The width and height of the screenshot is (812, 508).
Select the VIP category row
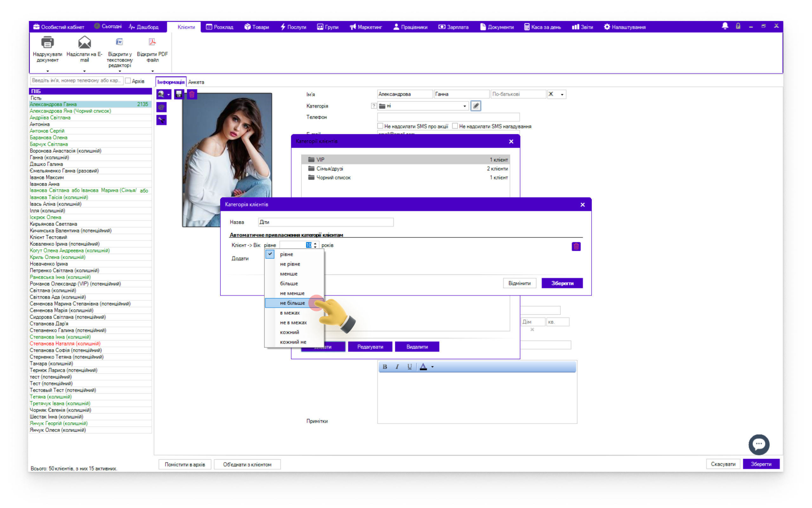click(405, 160)
